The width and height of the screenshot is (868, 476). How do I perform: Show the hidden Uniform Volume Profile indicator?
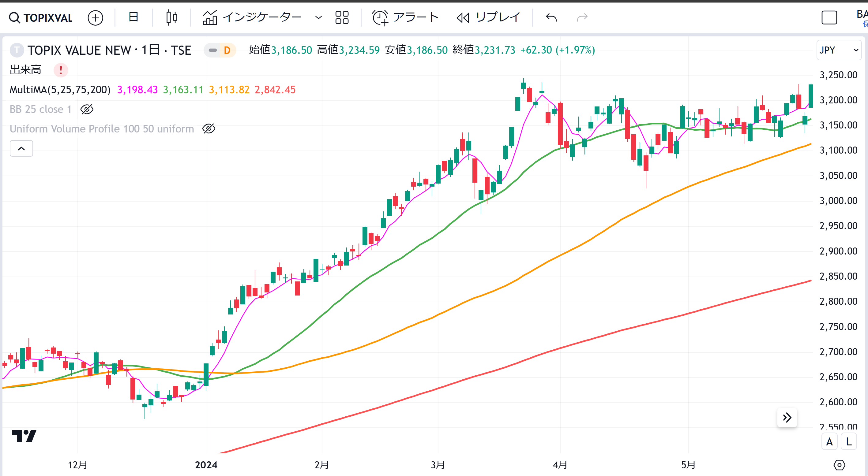pos(209,128)
